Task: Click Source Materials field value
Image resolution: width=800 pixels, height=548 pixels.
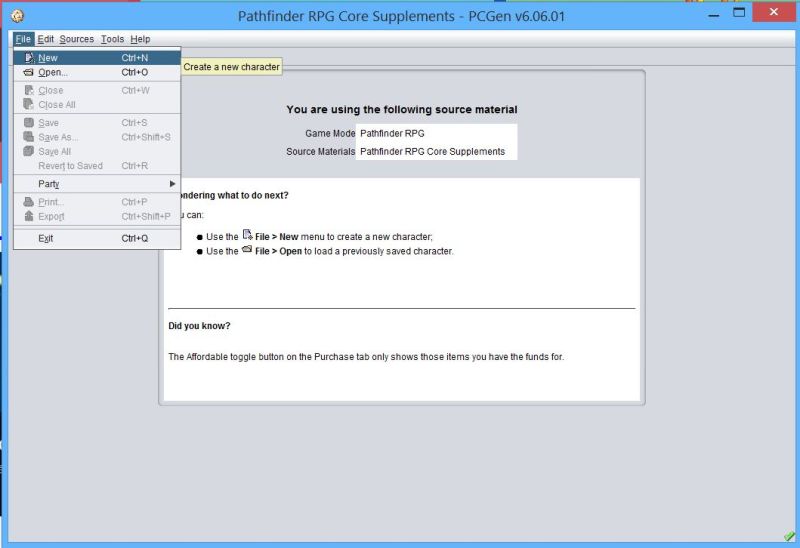Action: click(437, 151)
